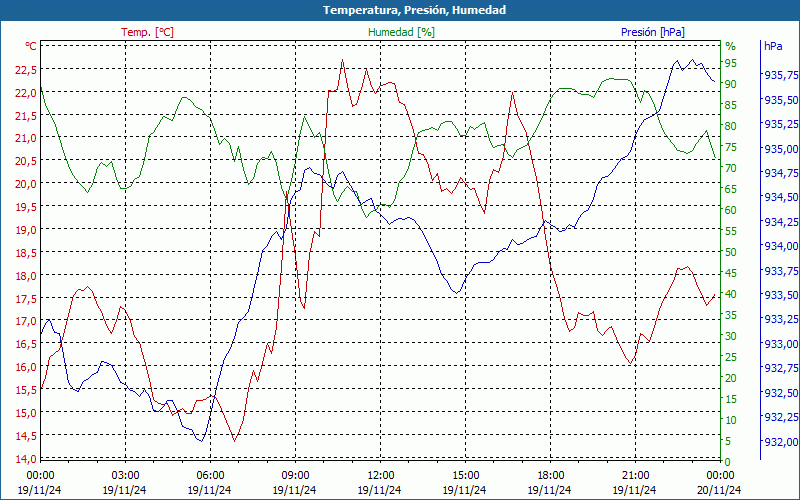Click the 935,75 pressure axis value
This screenshot has width=800, height=500.
781,75
